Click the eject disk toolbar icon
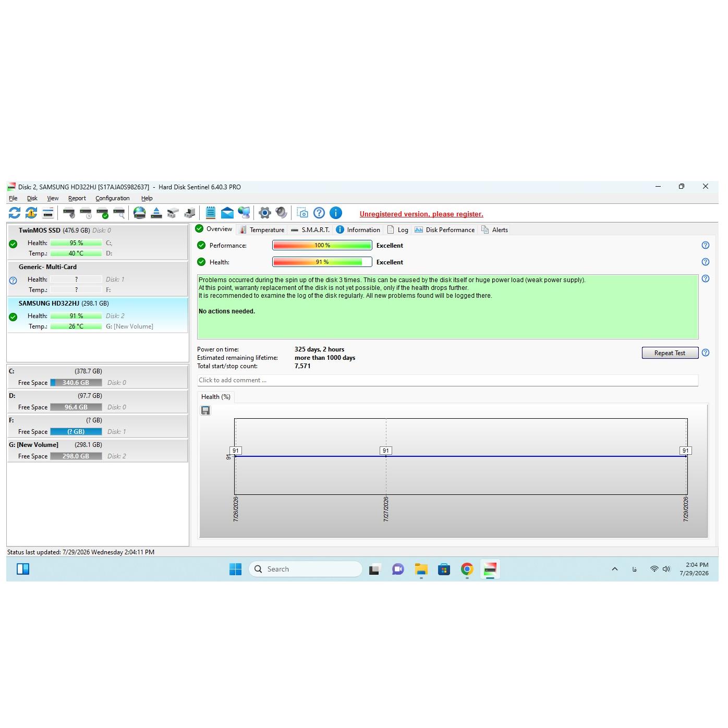 pyautogui.click(x=156, y=213)
